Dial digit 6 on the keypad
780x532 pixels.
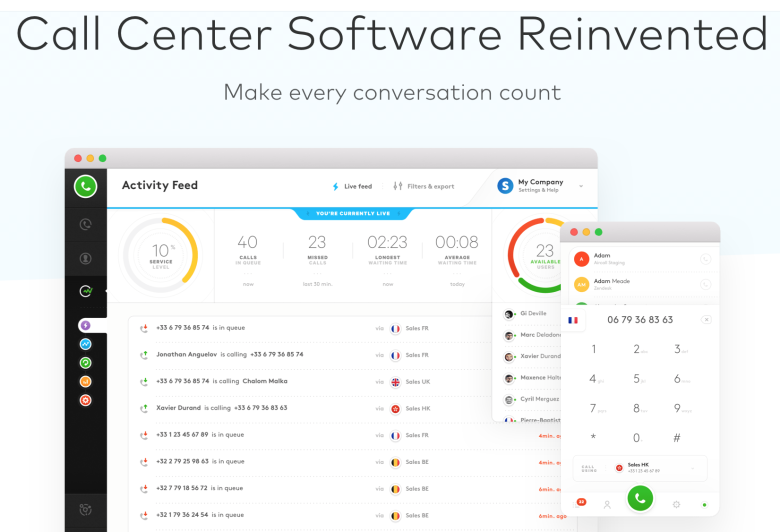(x=681, y=379)
